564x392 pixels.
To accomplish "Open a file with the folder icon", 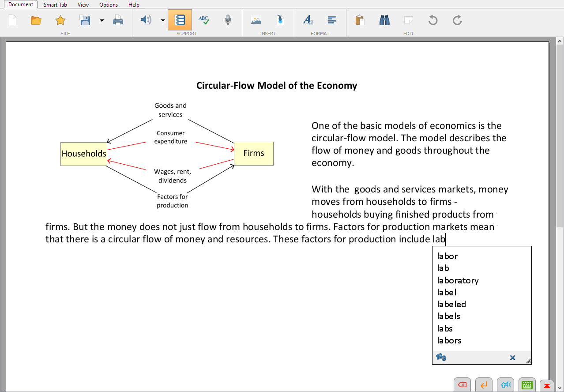I will pos(36,20).
